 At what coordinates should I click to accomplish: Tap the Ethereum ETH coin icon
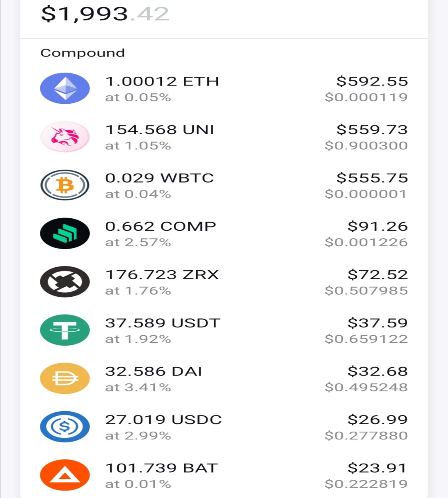(x=65, y=88)
